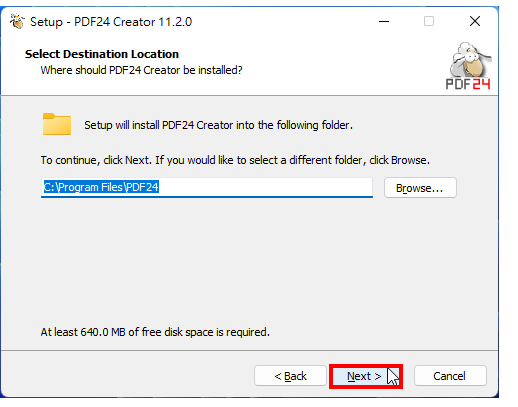Image resolution: width=518 pixels, height=407 pixels.
Task: Click empty space inside the destination path field
Action: pyautogui.click(x=265, y=187)
